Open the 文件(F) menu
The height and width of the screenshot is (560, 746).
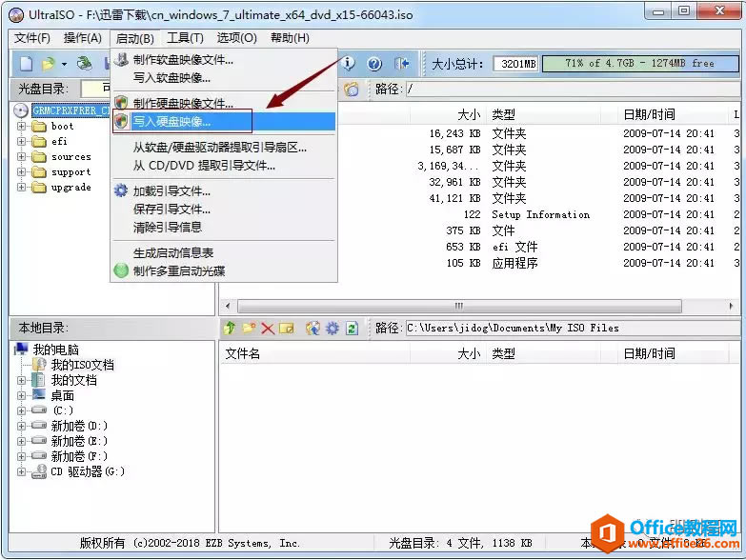(31, 38)
